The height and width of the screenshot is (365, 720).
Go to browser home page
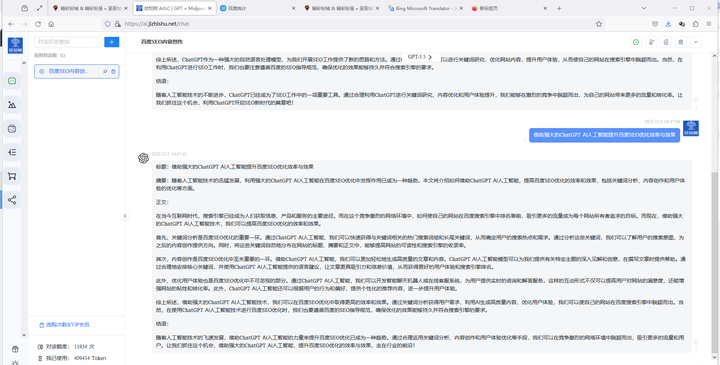51,24
